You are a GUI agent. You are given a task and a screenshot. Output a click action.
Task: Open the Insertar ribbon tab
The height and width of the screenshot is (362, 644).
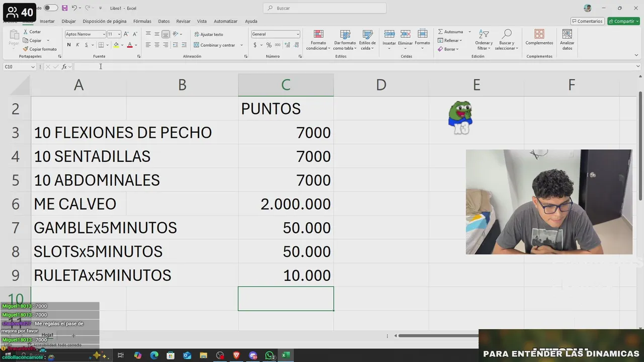(47, 21)
